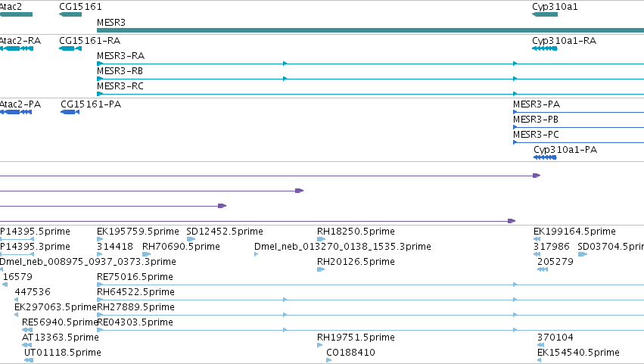Viewport: 644px width, 364px height.
Task: Select the SD12452.5prime EST marker
Action: pyautogui.click(x=191, y=239)
